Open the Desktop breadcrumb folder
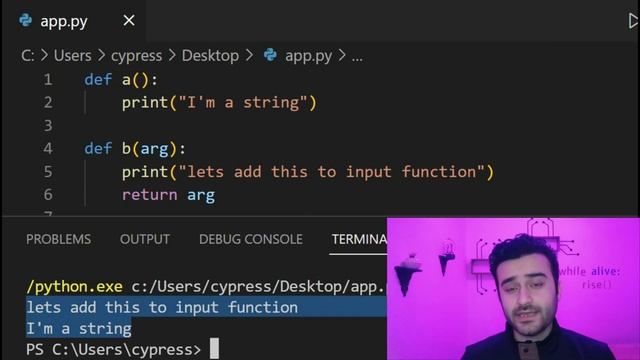This screenshot has height=360, width=640. [210, 56]
